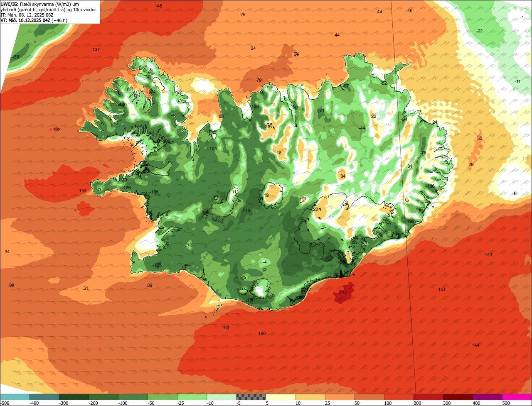Viewport: 532px width, 406px height.
Task: Click the title line 'UWC/IG: Flæði skynvarma (W/m2) um'
Action: tap(40, 4)
